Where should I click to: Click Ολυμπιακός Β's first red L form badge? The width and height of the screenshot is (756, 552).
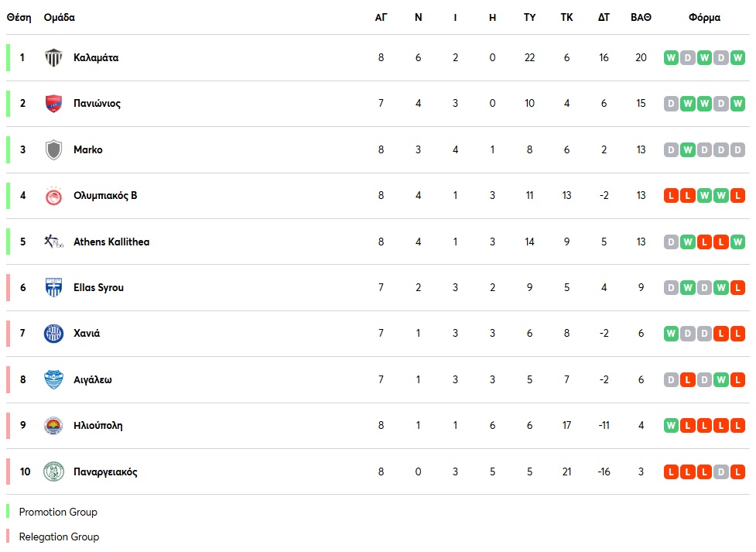click(x=671, y=196)
